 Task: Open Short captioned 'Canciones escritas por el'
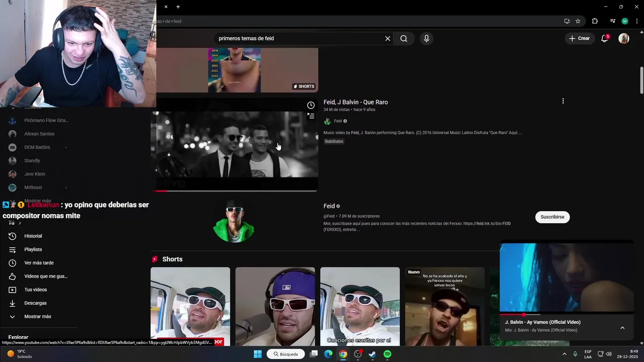tap(360, 307)
